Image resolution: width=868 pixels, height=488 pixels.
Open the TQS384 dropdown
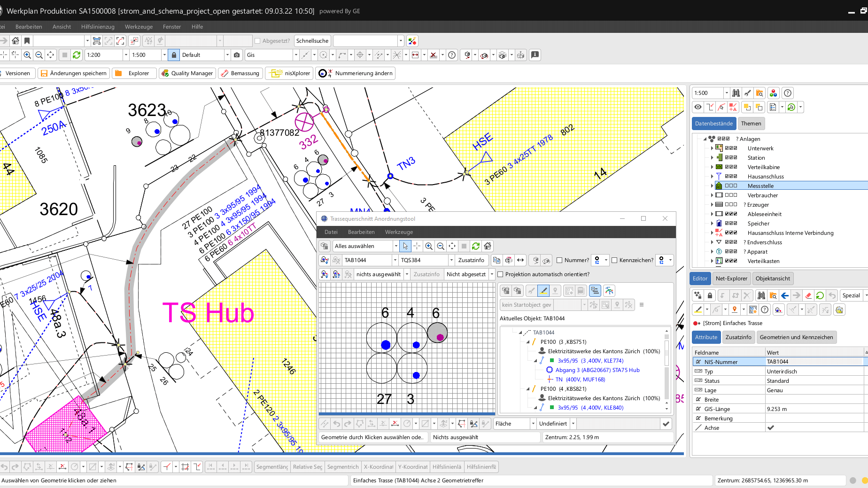tap(451, 260)
